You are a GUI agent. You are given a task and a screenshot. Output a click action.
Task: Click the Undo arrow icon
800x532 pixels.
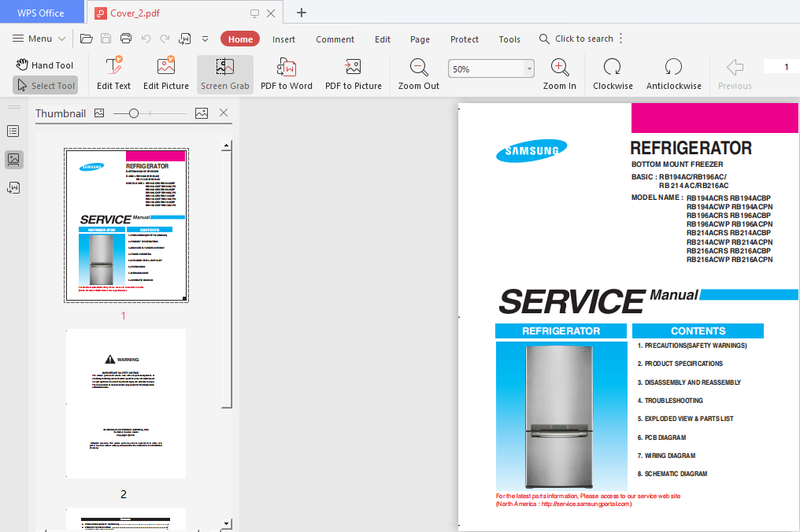tap(146, 39)
